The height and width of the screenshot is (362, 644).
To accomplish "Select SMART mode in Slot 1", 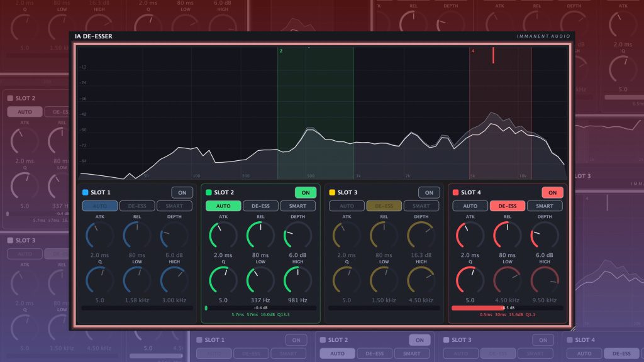I will click(x=174, y=206).
